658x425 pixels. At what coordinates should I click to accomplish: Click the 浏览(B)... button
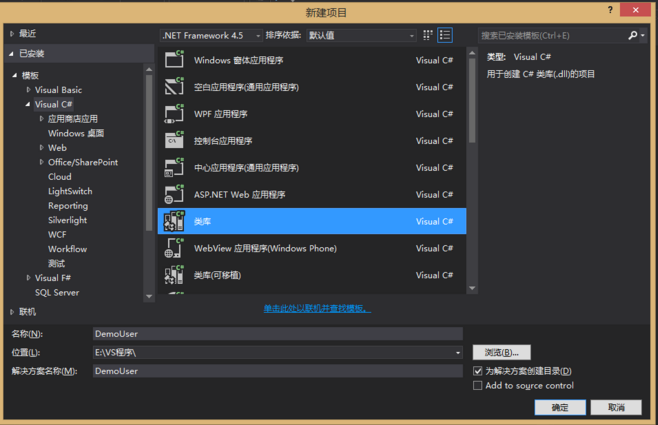[x=501, y=352]
